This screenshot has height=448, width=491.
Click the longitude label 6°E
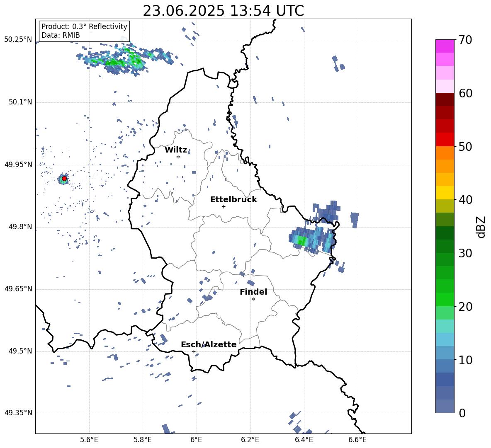pyautogui.click(x=196, y=440)
